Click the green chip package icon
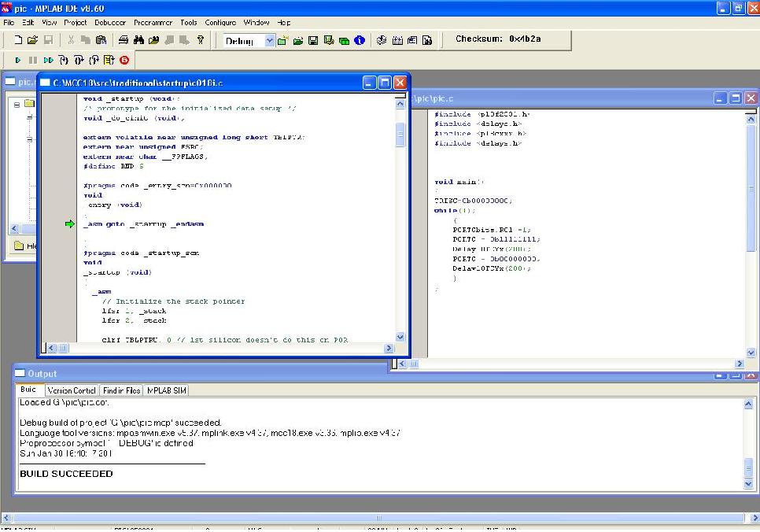This screenshot has width=760, height=532. 344,41
